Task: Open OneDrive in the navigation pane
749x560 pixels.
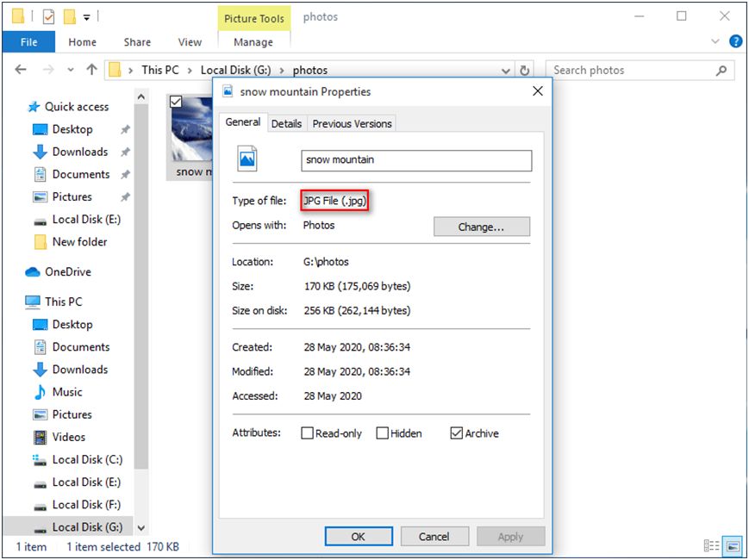Action: coord(67,271)
